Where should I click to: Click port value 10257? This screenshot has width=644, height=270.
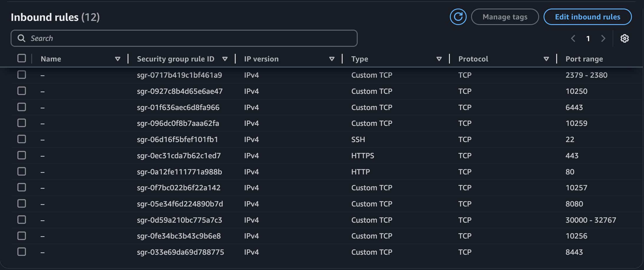(x=577, y=188)
